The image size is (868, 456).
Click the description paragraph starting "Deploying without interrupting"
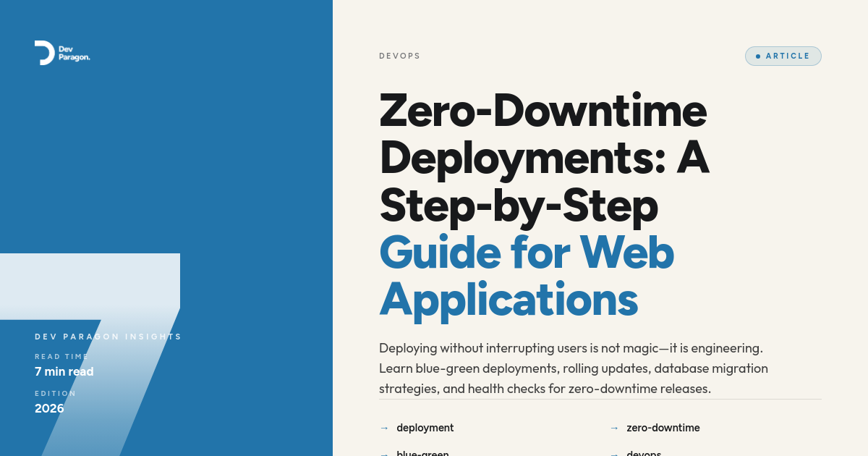574,368
